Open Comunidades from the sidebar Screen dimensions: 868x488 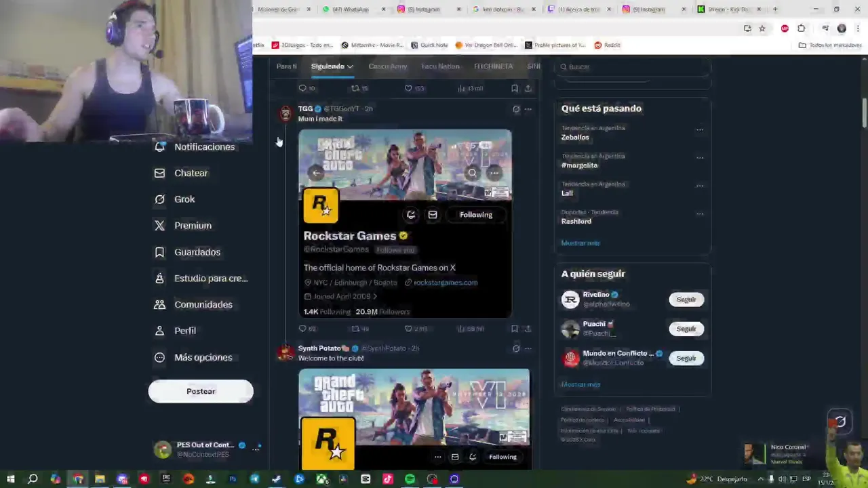[x=193, y=304]
